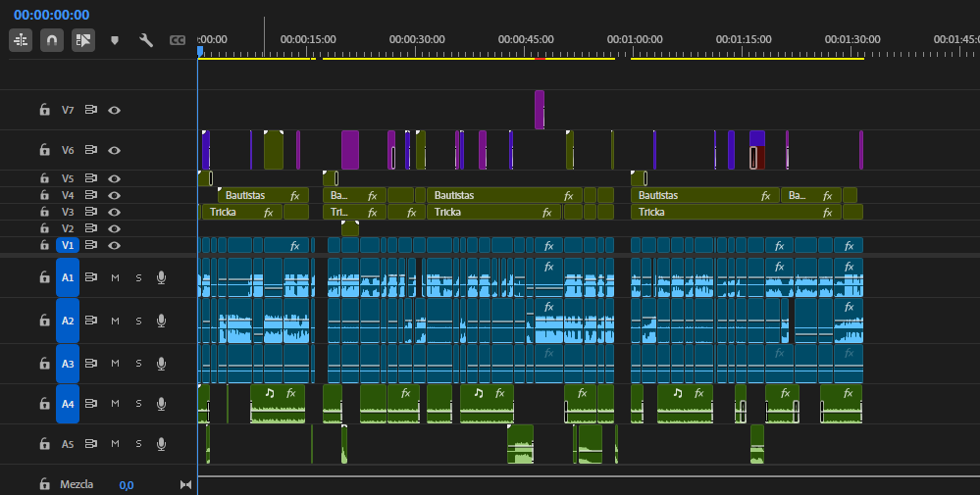Lock track V4
Image resolution: width=980 pixels, height=495 pixels.
tap(44, 195)
